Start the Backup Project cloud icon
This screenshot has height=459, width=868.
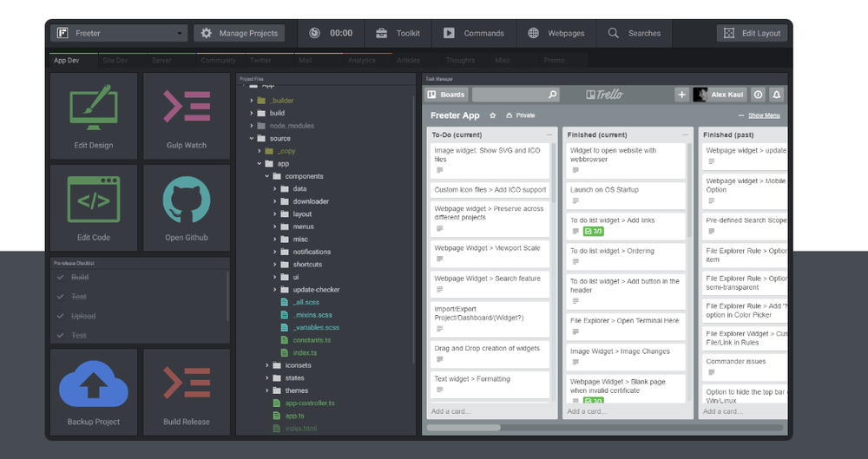pos(94,384)
